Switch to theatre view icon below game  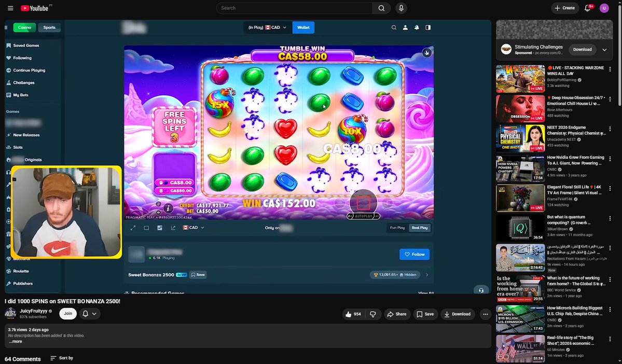coord(146,228)
